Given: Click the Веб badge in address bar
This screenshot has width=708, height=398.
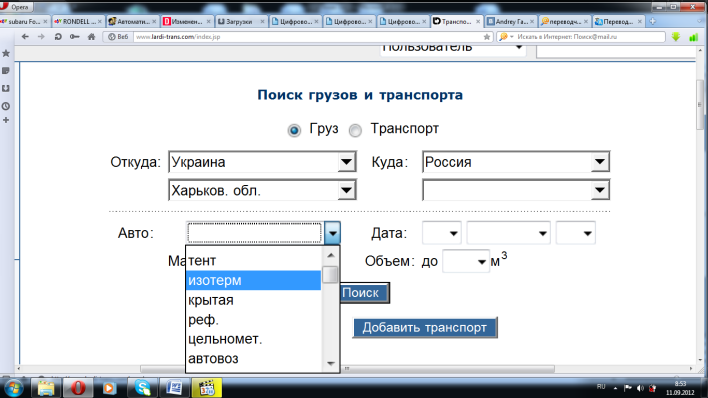Looking at the screenshot, I should 118,37.
